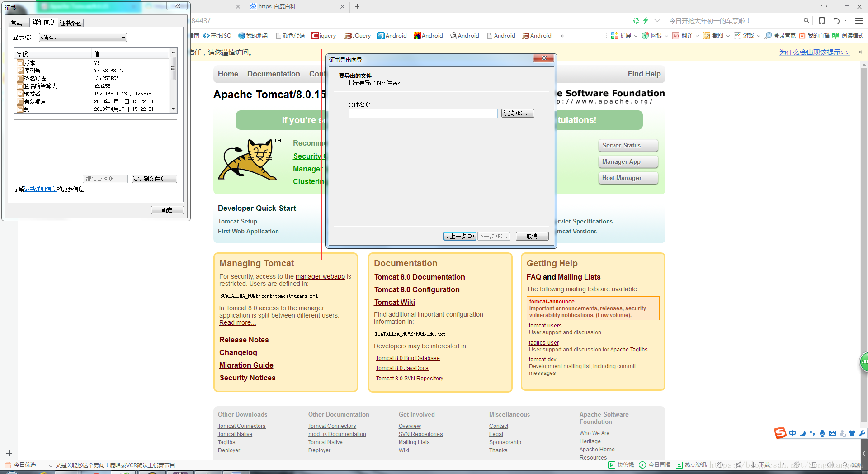
Task: Click the search magnifier in address bar
Action: pyautogui.click(x=807, y=21)
